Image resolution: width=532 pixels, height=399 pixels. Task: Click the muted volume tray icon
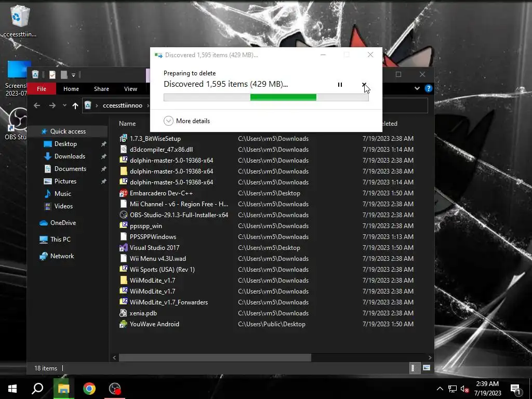464,389
